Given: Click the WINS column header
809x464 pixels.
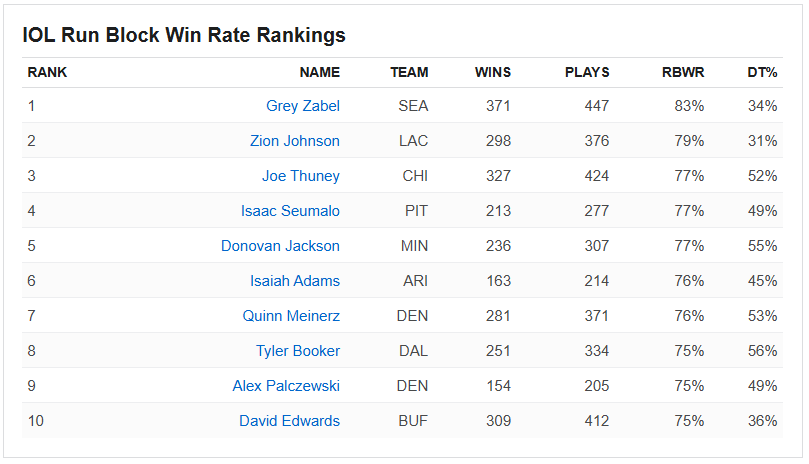Looking at the screenshot, I should (x=492, y=72).
